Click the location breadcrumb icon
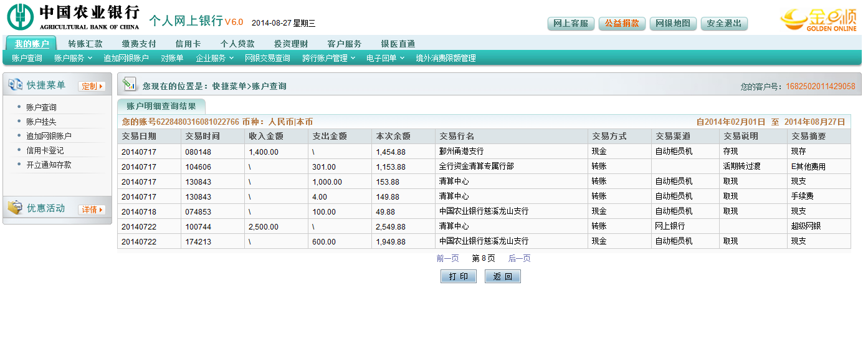Screen dimensions: 868x363 click(x=130, y=85)
